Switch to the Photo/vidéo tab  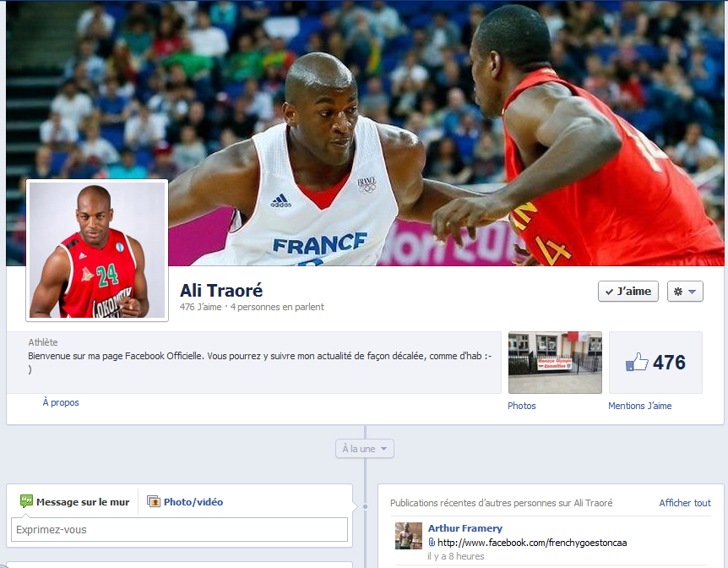click(x=193, y=502)
